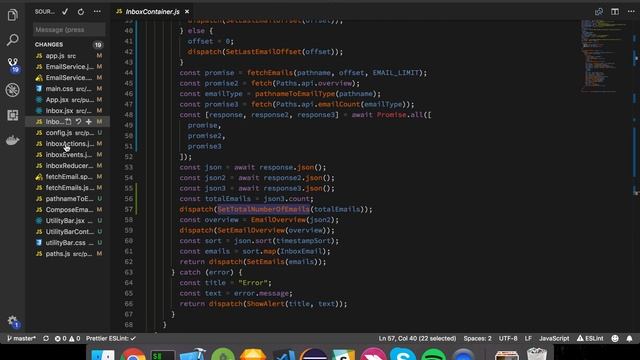Open editor more actions ellipsis
Screen dimensions: 640x360
pos(631,12)
